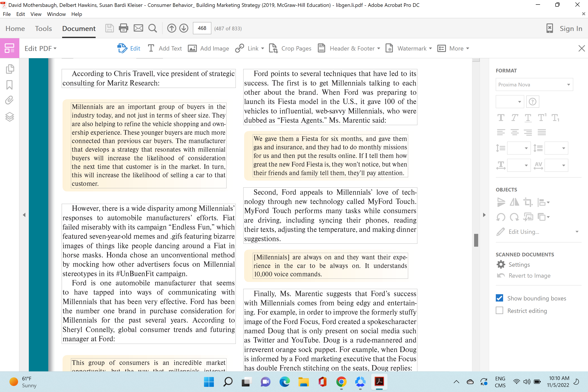Screen dimensions: 588x392
Task: Open Google Chrome from taskbar
Action: (341, 382)
